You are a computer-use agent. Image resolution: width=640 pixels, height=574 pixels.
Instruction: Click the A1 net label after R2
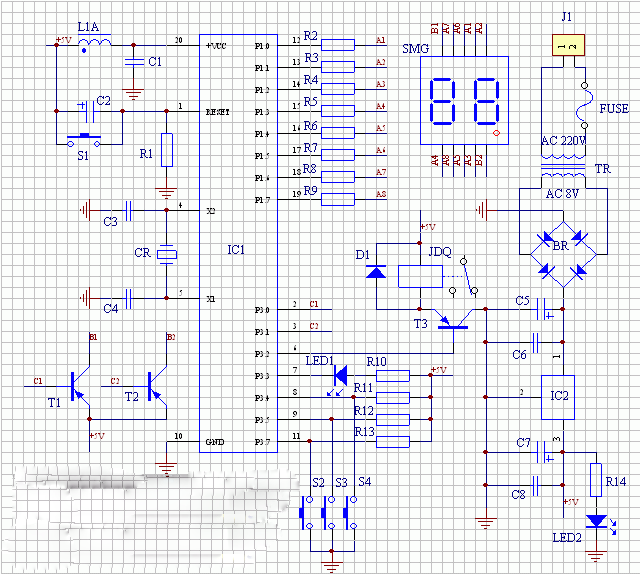380,40
